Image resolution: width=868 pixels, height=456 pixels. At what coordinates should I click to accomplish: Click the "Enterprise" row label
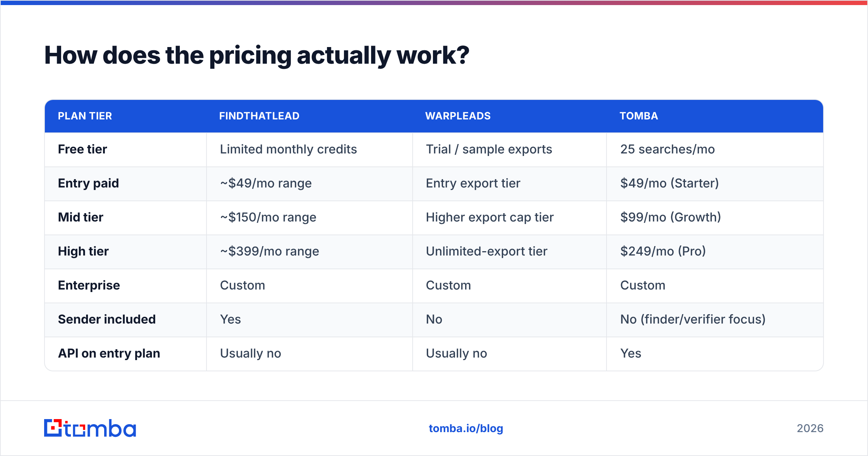(89, 285)
